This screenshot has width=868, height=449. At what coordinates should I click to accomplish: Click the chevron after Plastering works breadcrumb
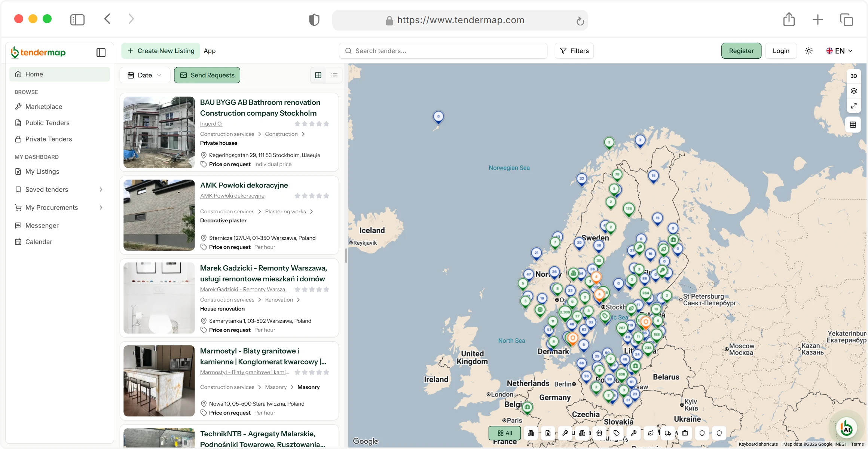(x=311, y=212)
